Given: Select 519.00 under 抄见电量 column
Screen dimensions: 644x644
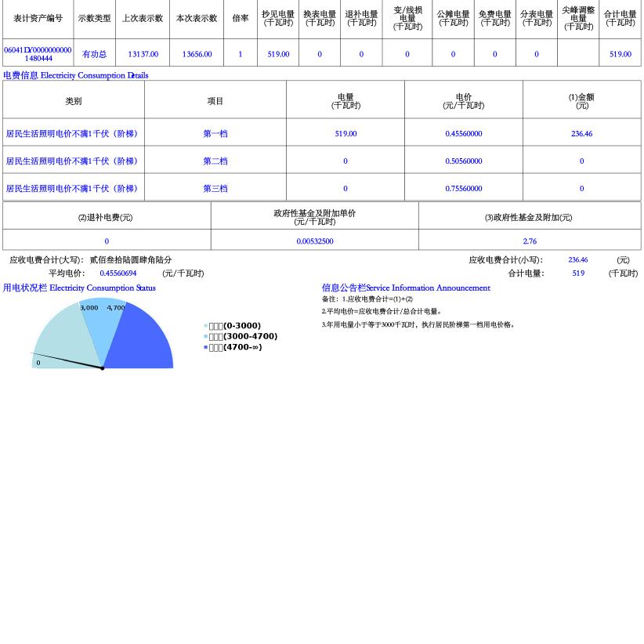Looking at the screenshot, I should click(x=278, y=54).
